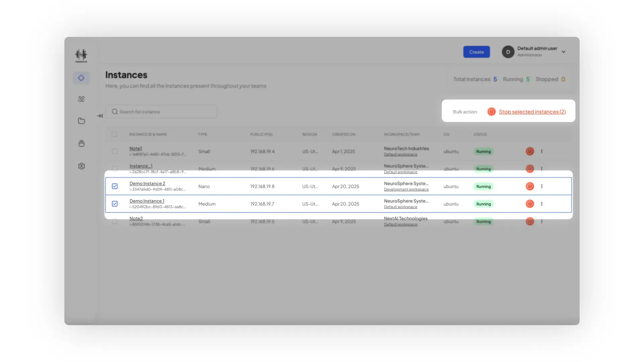Stop Note2 via its power icon
This screenshot has height=362, width=644.
[x=530, y=221]
